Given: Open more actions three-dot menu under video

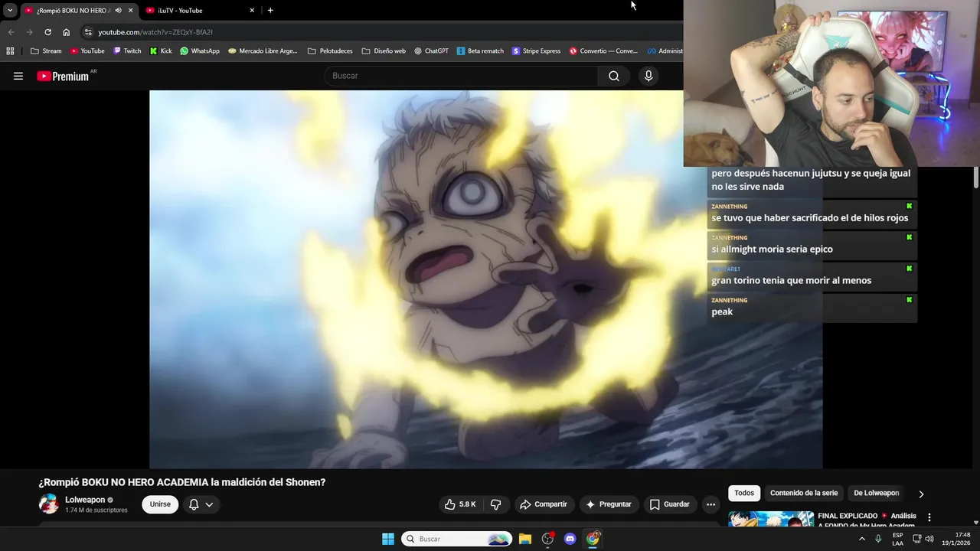Looking at the screenshot, I should (x=711, y=504).
